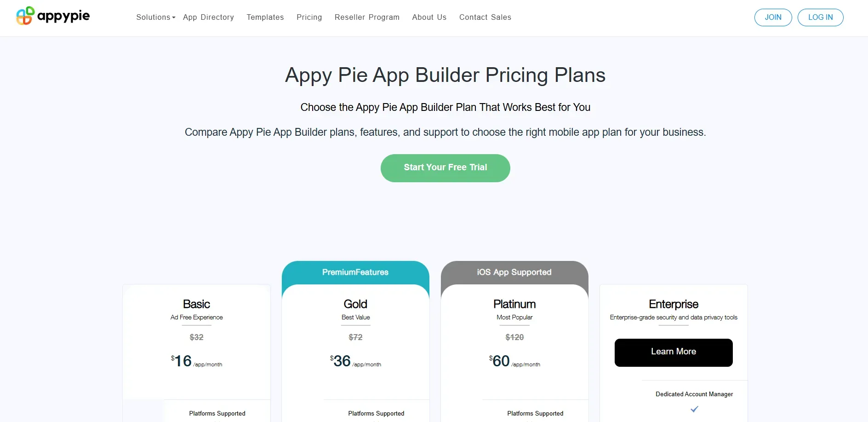
Task: Click Contact Sales in the navigation
Action: (x=485, y=17)
